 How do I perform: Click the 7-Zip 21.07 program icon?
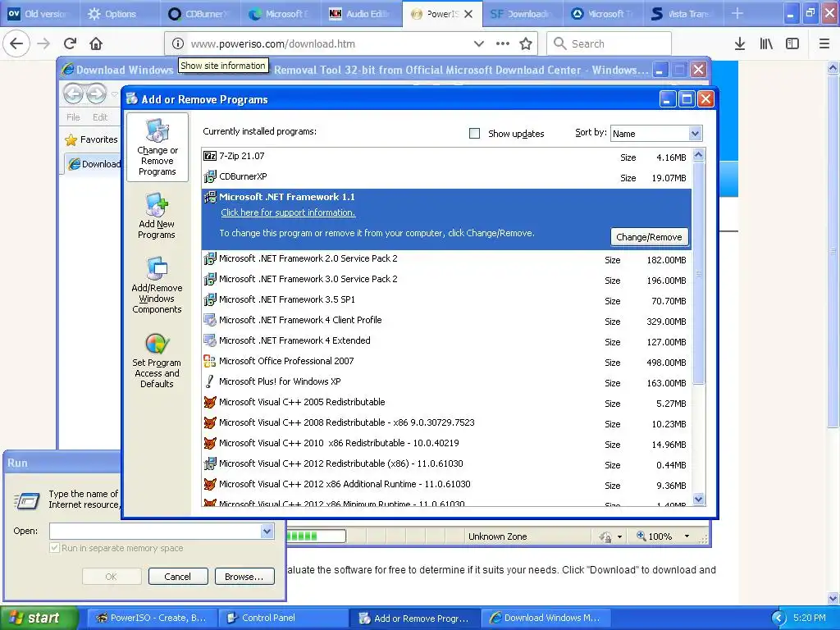(210, 156)
